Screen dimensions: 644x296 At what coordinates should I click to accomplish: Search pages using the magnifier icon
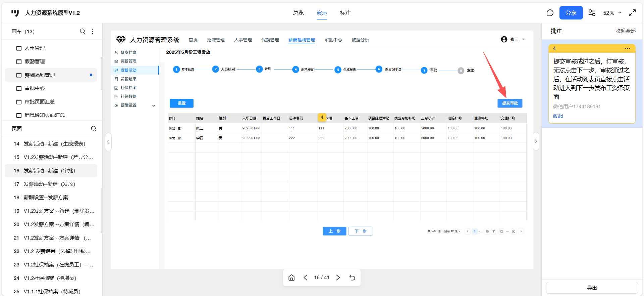click(94, 129)
